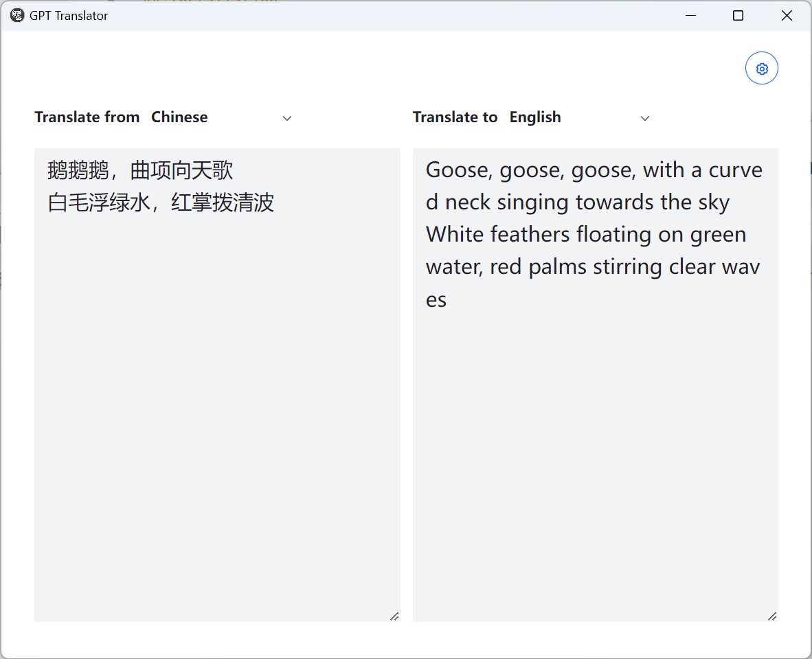Viewport: 812px width, 659px height.
Task: Close the GPT Translator window
Action: [786, 16]
